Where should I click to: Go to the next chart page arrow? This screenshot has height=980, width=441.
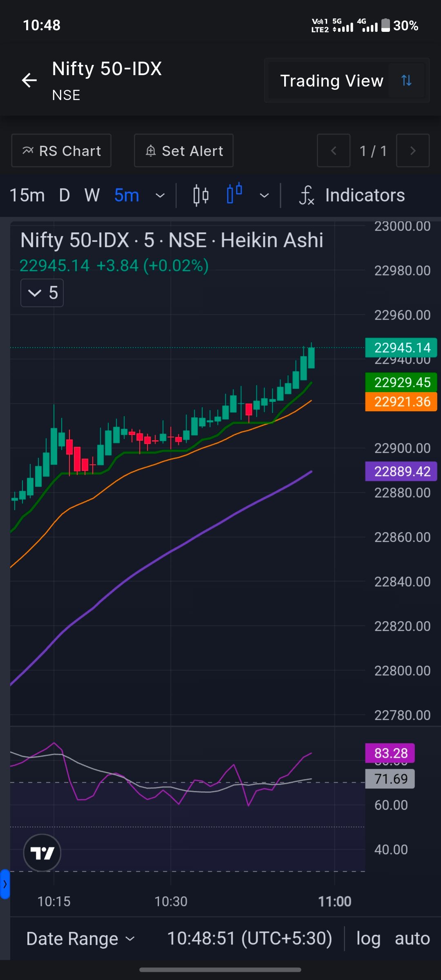pyautogui.click(x=413, y=151)
